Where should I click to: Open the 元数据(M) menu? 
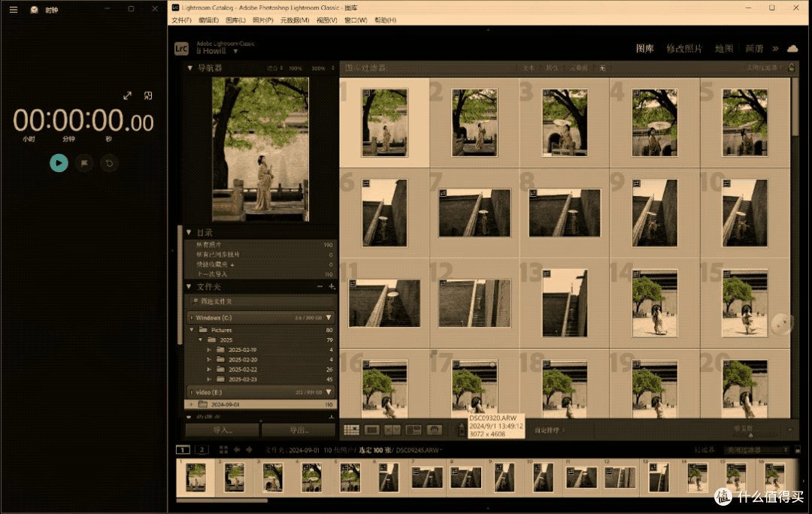(295, 20)
